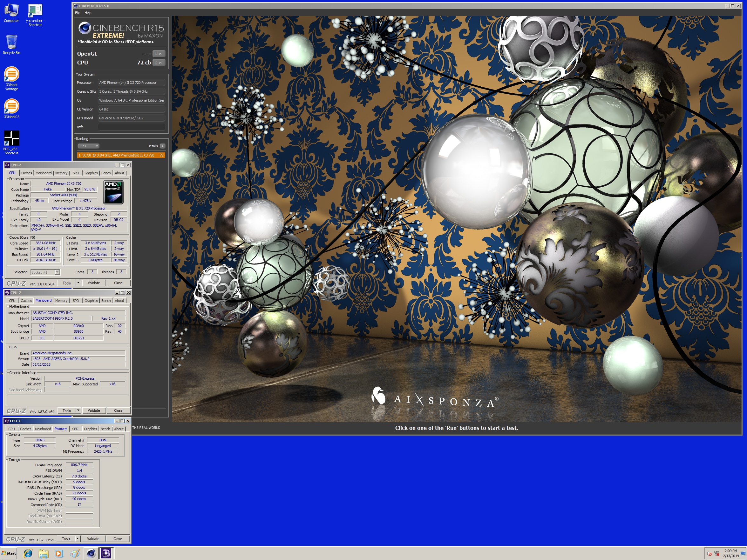747x560 pixels.
Task: Switch to Graphics tab in Memory CPU-Z window
Action: 91,429
